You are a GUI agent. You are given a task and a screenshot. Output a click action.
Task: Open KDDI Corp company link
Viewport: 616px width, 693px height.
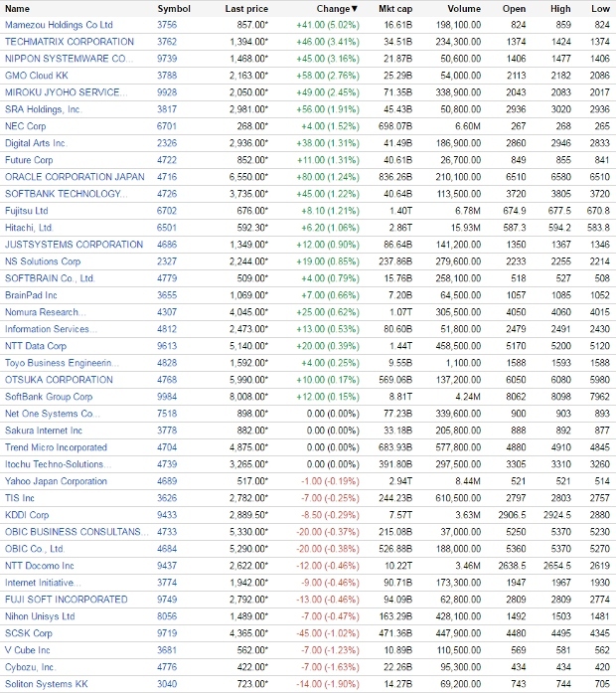pyautogui.click(x=27, y=515)
